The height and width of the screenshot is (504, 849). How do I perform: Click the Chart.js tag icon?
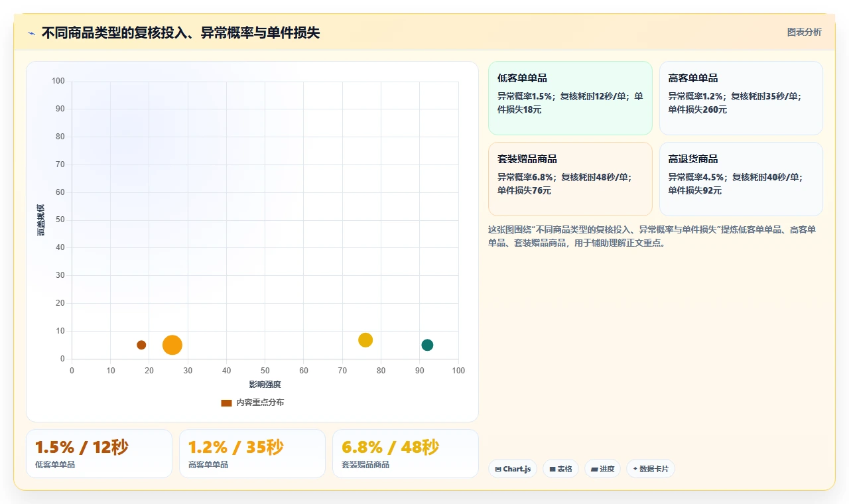tap(498, 469)
